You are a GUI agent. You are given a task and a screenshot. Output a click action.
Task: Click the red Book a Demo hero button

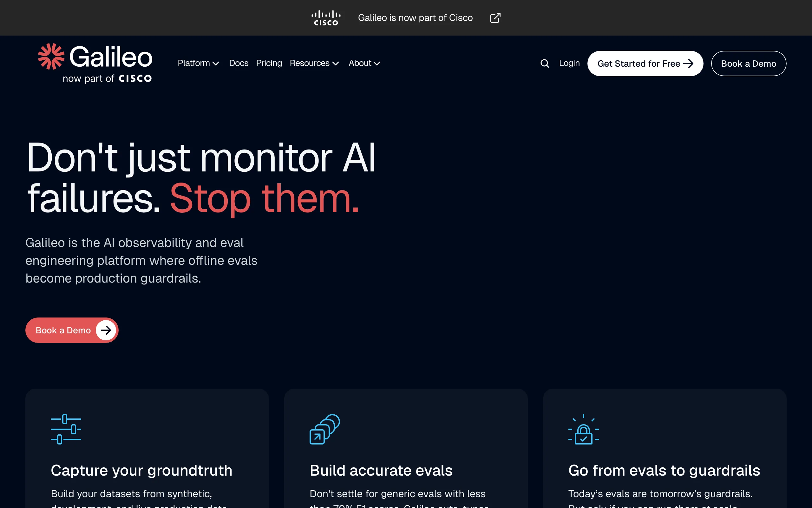coord(72,330)
